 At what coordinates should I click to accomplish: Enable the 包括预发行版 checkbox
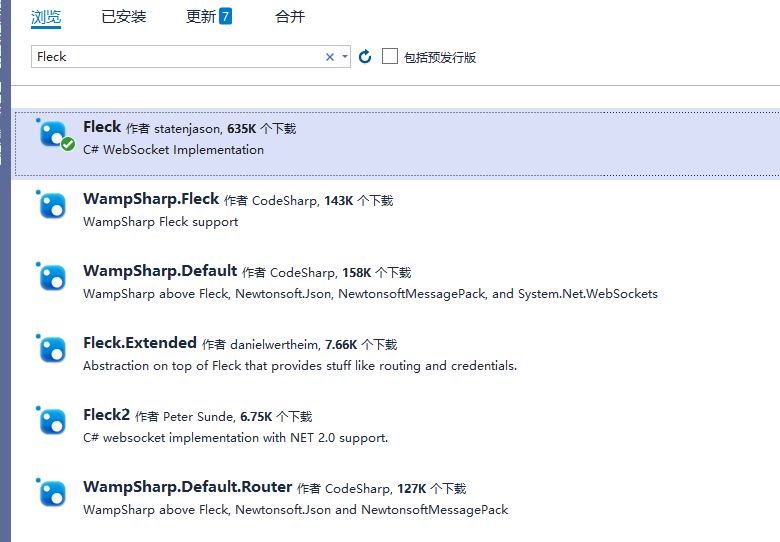(390, 56)
